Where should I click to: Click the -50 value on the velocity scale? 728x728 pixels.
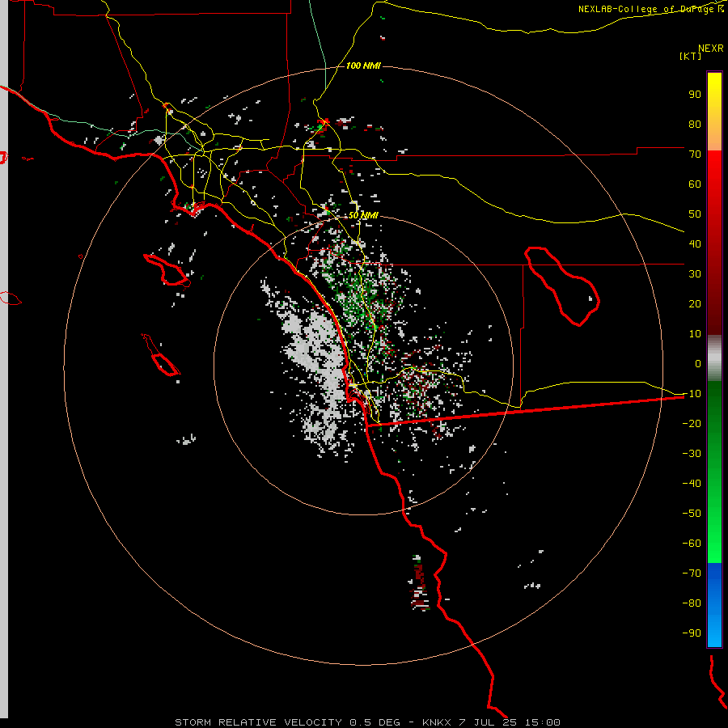pos(692,514)
